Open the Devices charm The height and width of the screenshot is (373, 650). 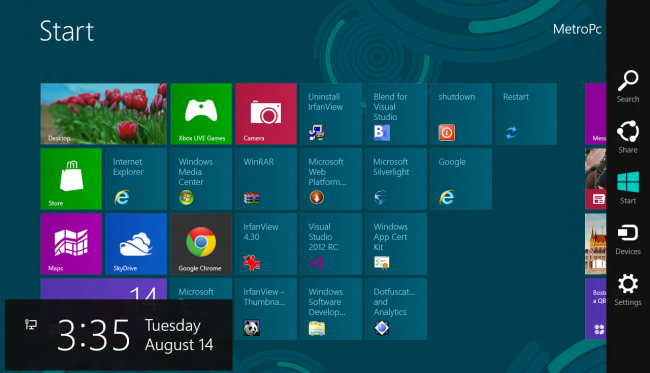coord(628,239)
